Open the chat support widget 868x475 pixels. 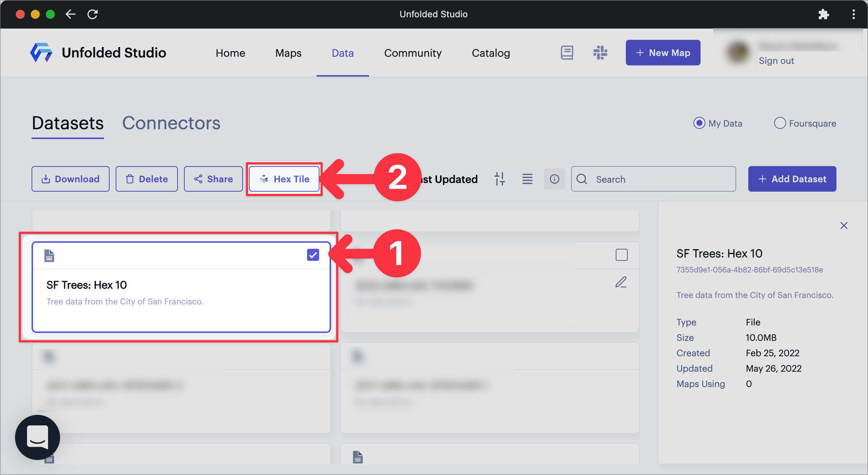[x=38, y=437]
